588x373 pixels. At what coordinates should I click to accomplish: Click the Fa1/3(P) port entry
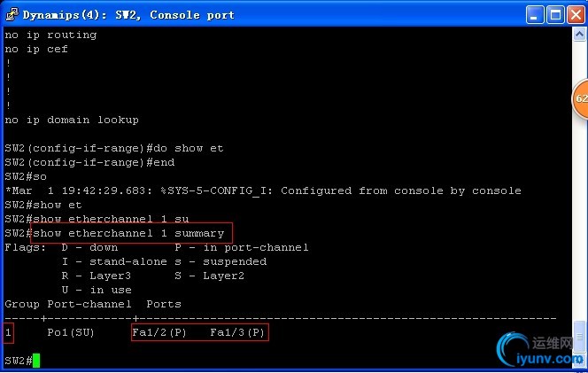237,332
